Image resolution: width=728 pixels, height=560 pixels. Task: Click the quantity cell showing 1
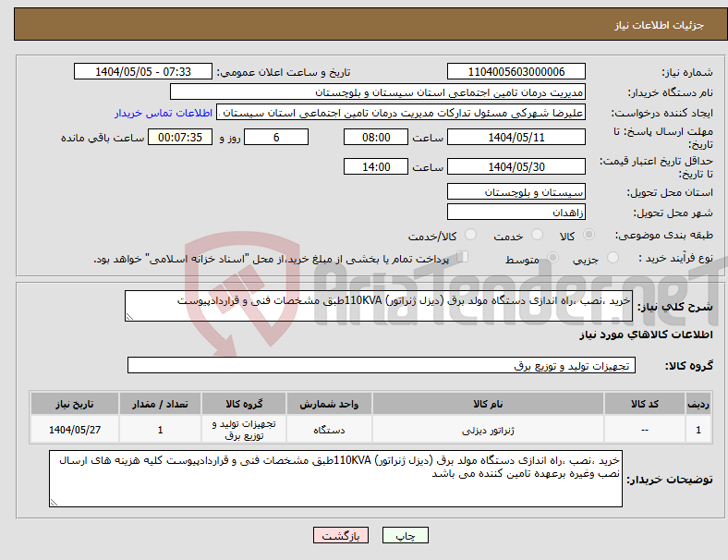click(160, 430)
